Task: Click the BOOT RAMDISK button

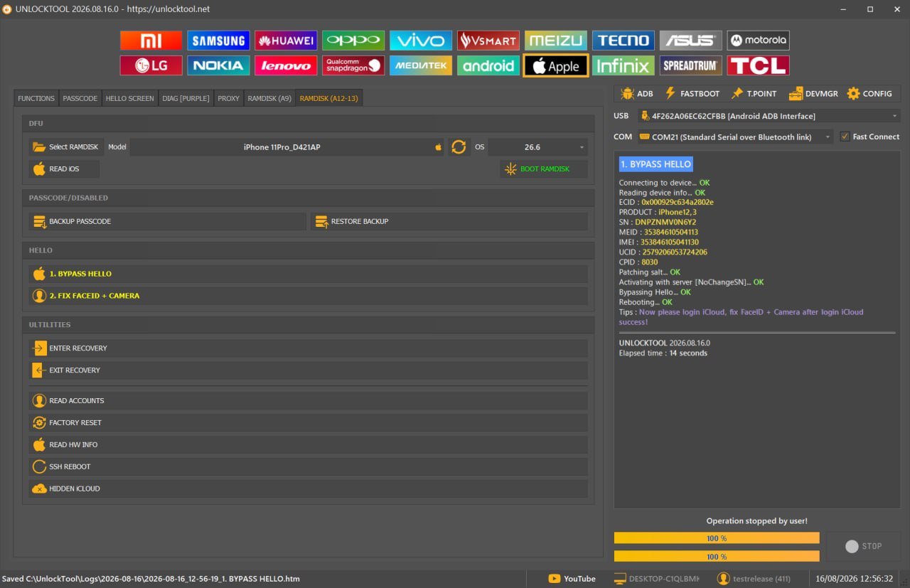Action: (544, 169)
